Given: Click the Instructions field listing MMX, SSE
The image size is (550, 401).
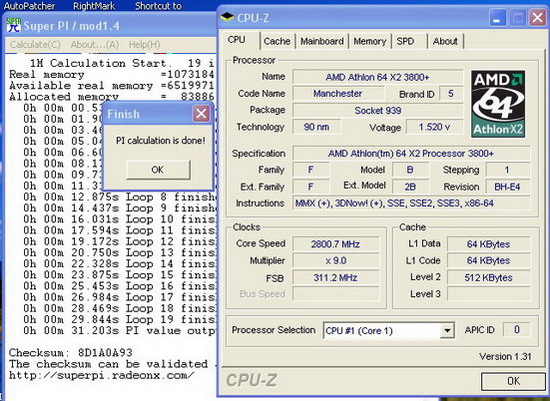Looking at the screenshot, I should click(411, 203).
